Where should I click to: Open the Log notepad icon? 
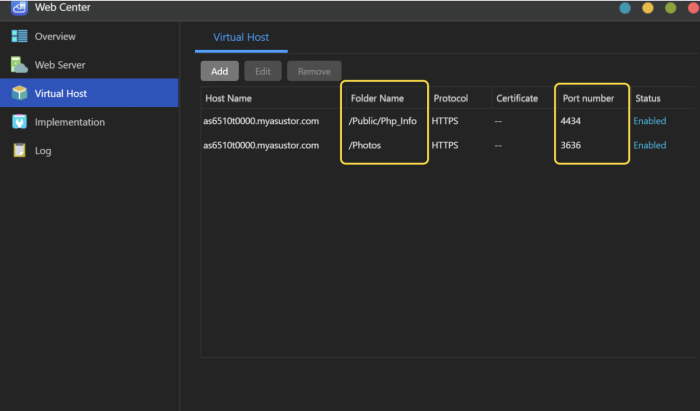(19, 151)
